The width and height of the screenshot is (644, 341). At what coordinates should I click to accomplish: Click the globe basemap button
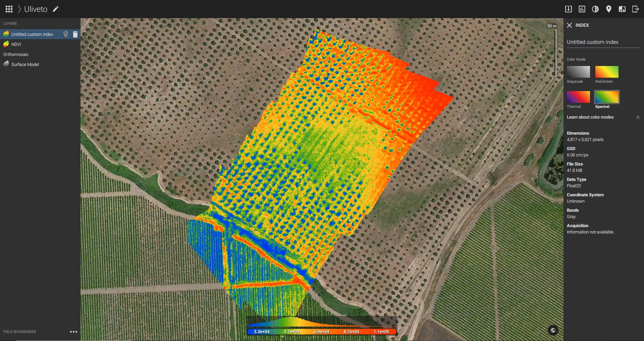pyautogui.click(x=553, y=330)
